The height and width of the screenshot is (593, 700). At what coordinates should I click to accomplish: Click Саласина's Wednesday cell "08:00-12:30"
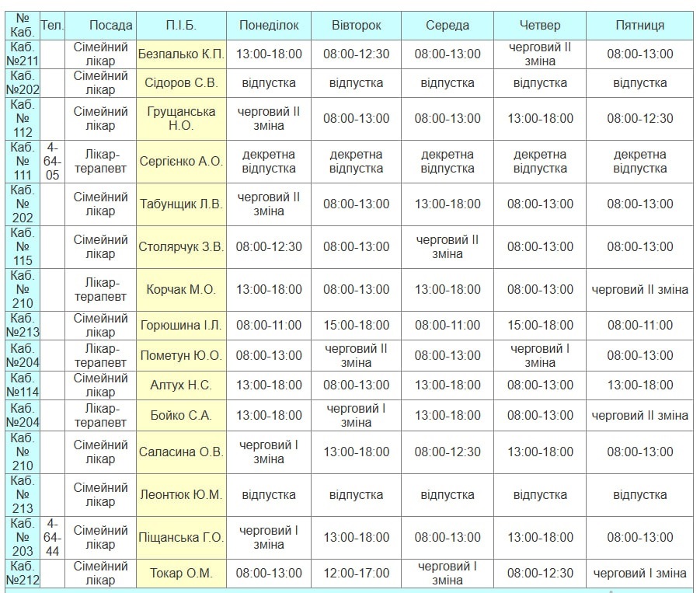point(448,452)
